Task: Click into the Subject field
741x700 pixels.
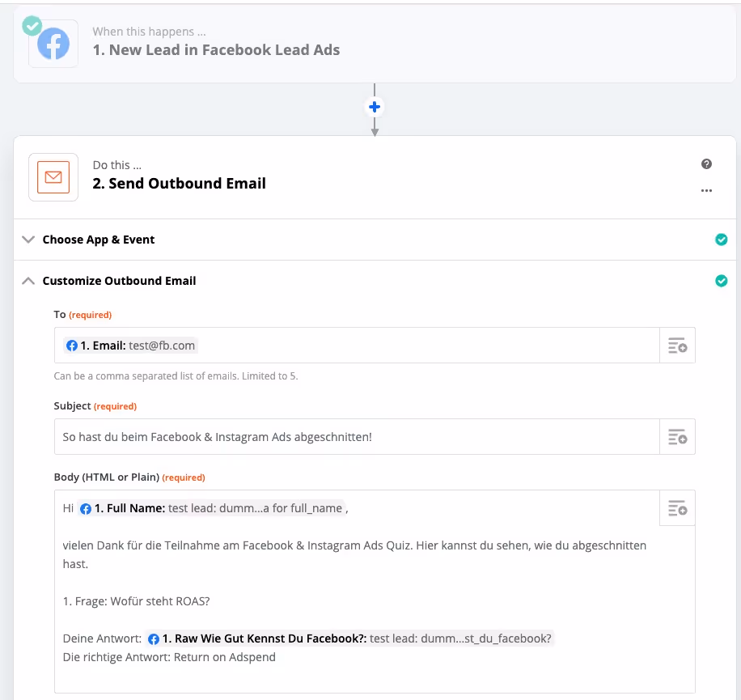Action: [357, 437]
